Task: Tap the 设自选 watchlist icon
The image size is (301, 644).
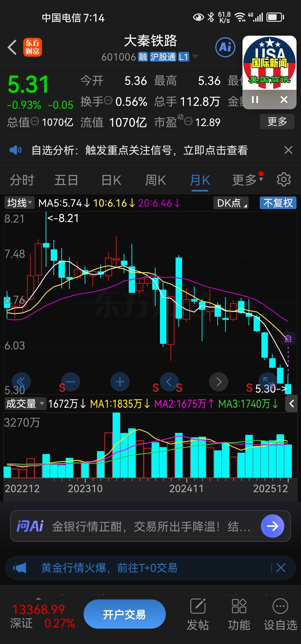Action: click(280, 614)
